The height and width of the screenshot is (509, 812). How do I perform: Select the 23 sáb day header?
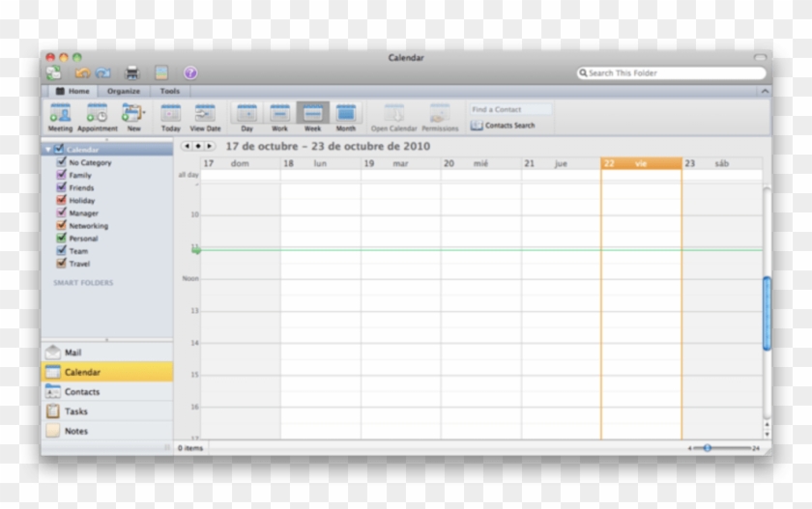(722, 163)
